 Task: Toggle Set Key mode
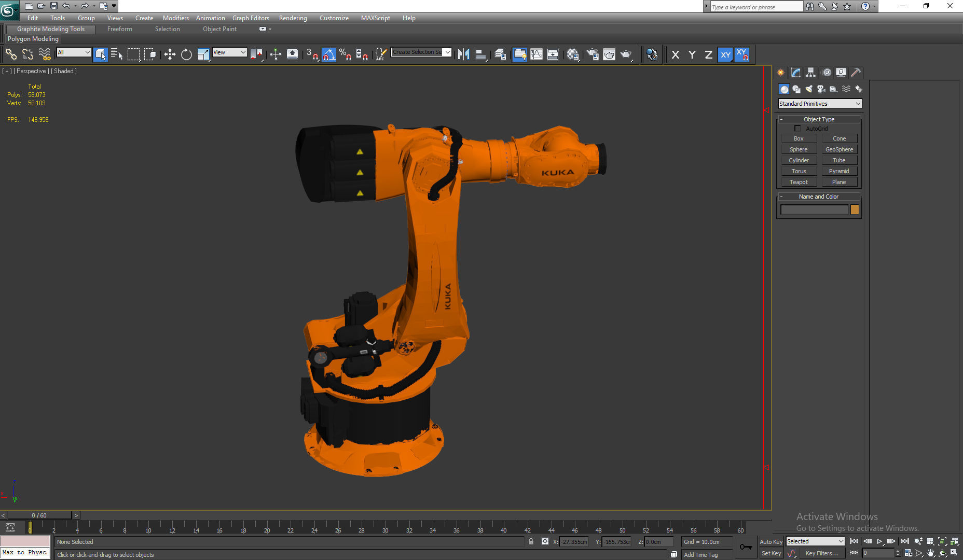(771, 553)
